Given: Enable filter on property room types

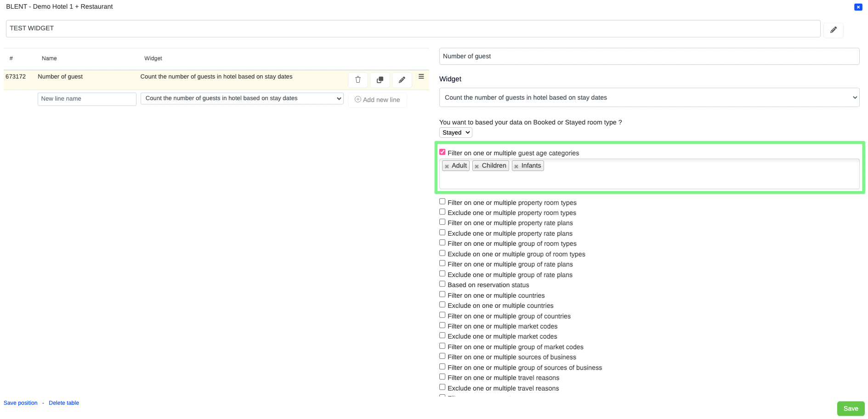Looking at the screenshot, I should pos(443,202).
